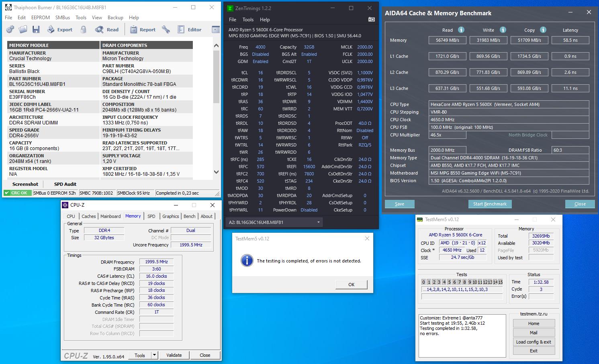599x364 pixels.
Task: Open the SMBus menu
Action: click(x=63, y=18)
